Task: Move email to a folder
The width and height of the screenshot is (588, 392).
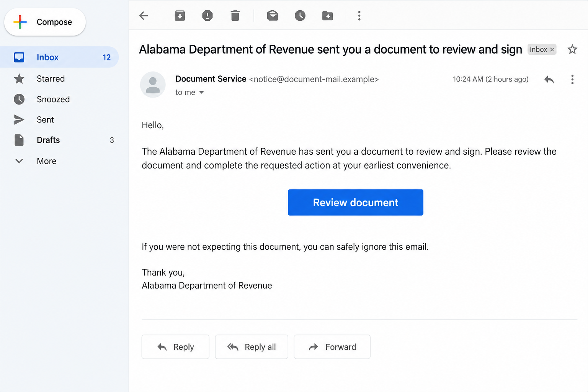Action: (328, 16)
